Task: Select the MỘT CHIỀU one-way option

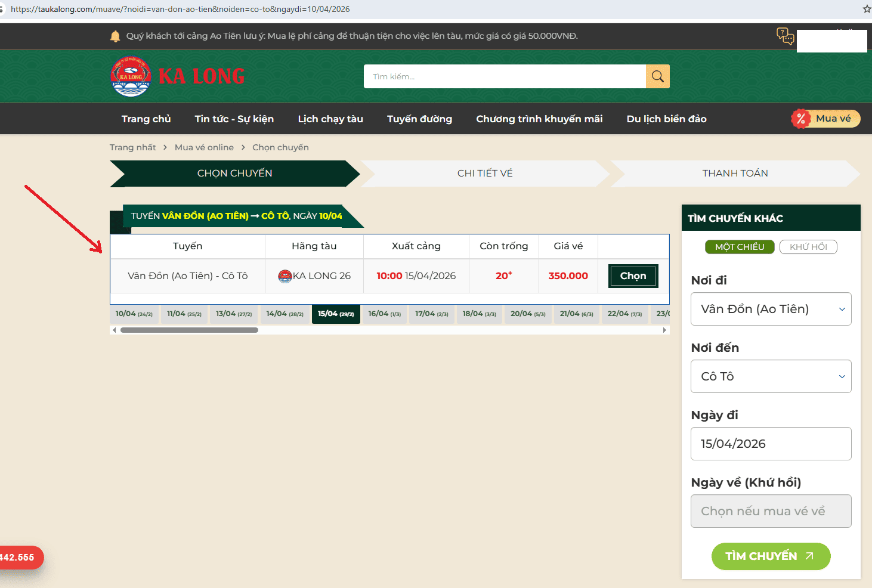Action: pos(739,247)
